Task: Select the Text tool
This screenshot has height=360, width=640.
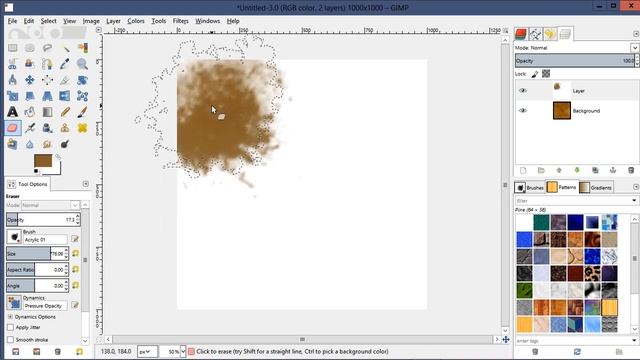Action: (x=13, y=112)
